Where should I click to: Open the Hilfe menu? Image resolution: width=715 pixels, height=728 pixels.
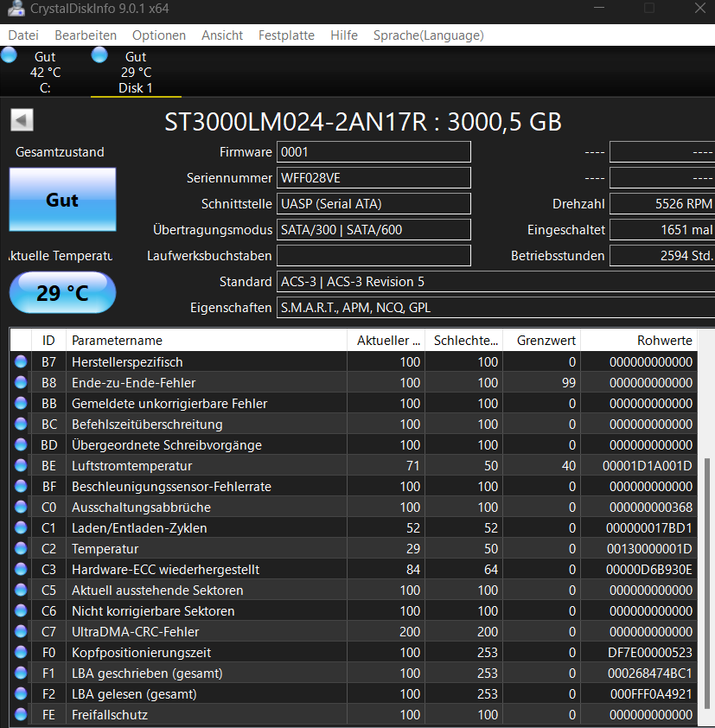point(344,35)
